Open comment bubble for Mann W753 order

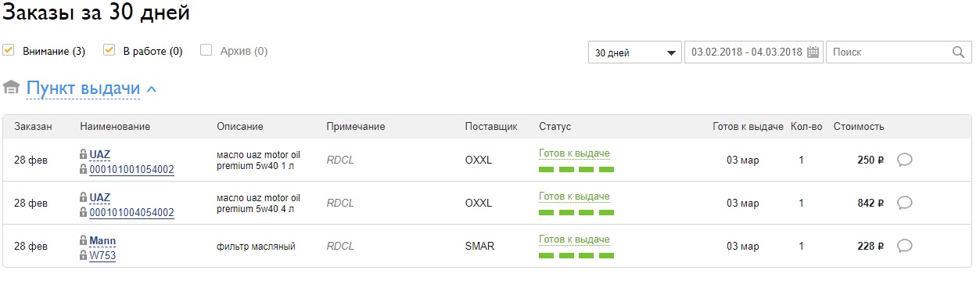(x=905, y=246)
